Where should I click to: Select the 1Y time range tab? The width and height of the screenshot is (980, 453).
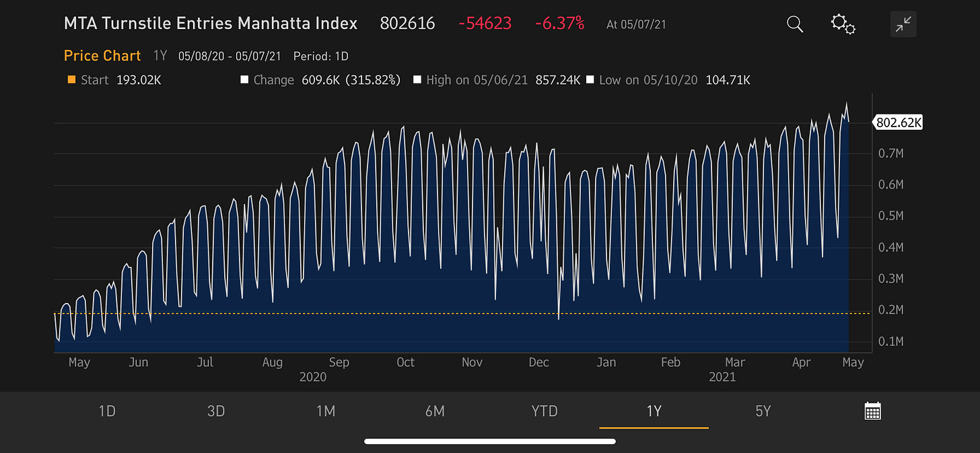(x=654, y=411)
